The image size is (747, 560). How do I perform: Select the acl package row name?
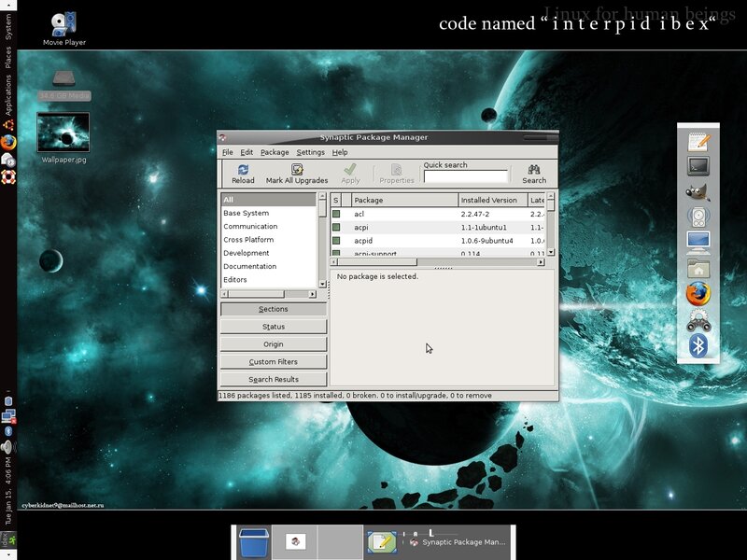tap(359, 214)
